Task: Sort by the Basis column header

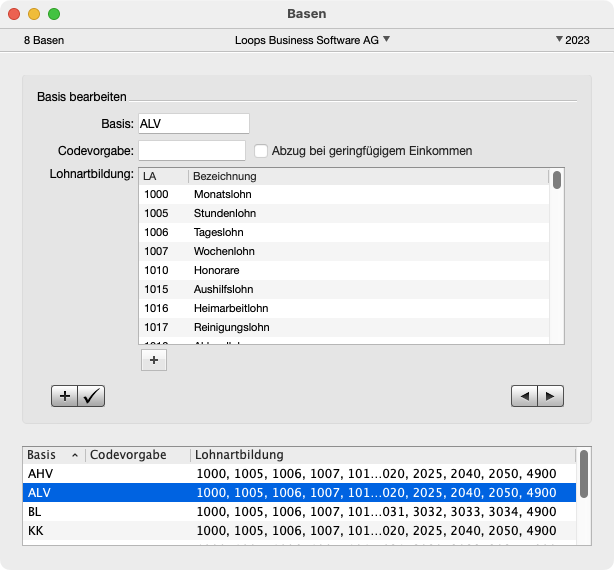Action: [53, 454]
